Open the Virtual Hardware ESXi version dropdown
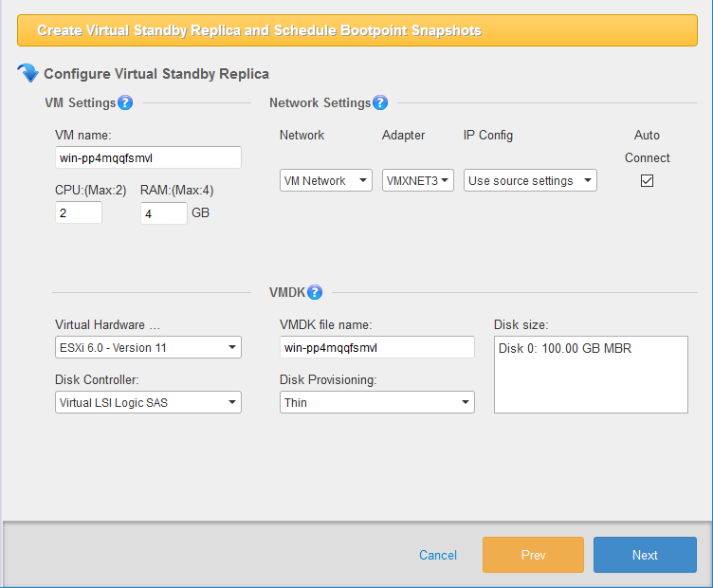Viewport: 713px width, 588px height. tap(148, 347)
